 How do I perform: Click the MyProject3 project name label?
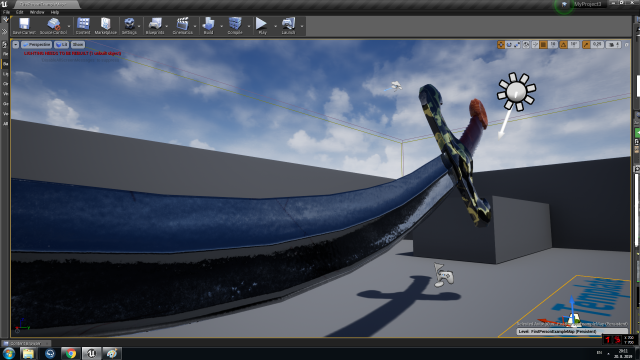tap(588, 4)
